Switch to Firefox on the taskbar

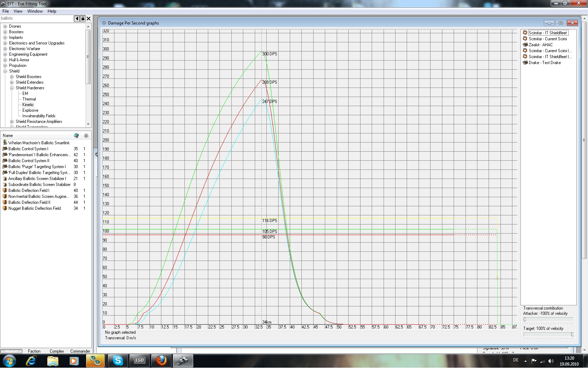[x=161, y=361]
